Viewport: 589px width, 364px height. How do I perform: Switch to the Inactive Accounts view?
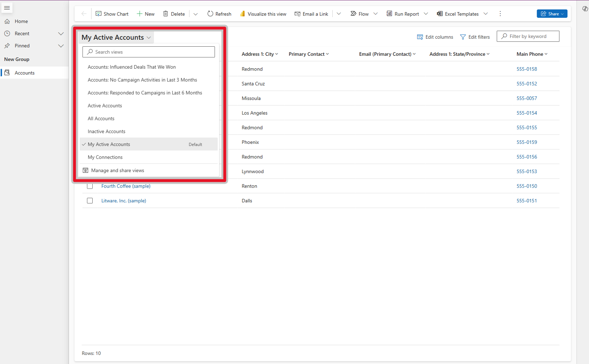pos(149,131)
